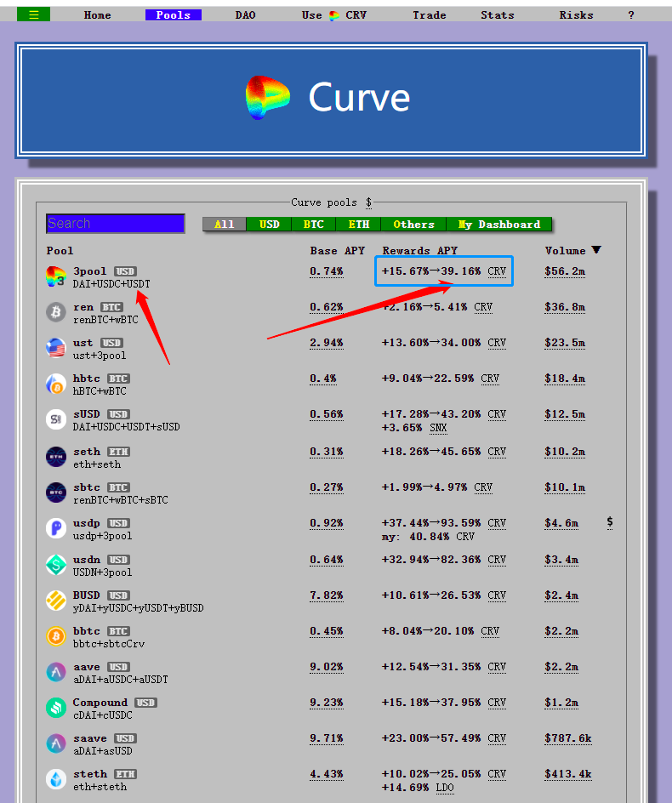Screen dimensions: 672x803
Task: Open the ust pool link
Action: [x=83, y=343]
